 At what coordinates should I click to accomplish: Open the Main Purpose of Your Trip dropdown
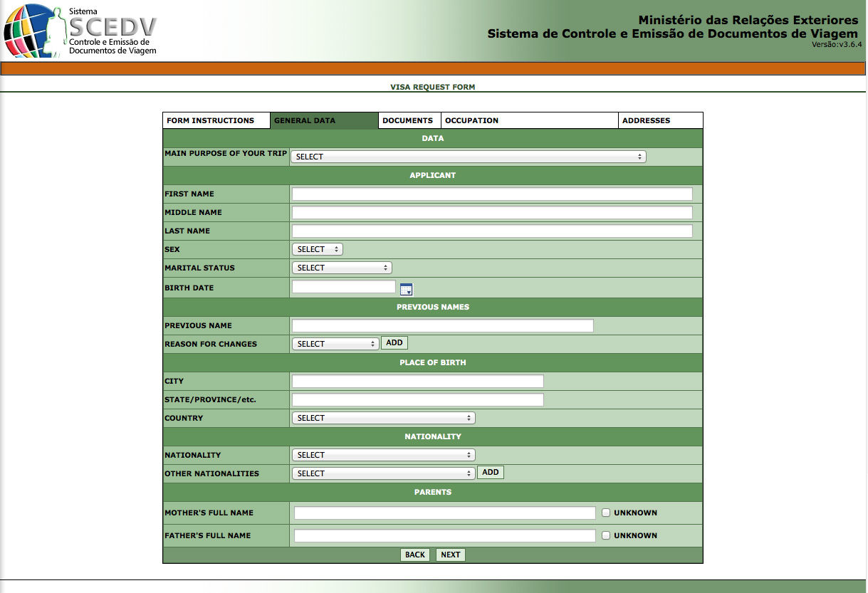(469, 157)
